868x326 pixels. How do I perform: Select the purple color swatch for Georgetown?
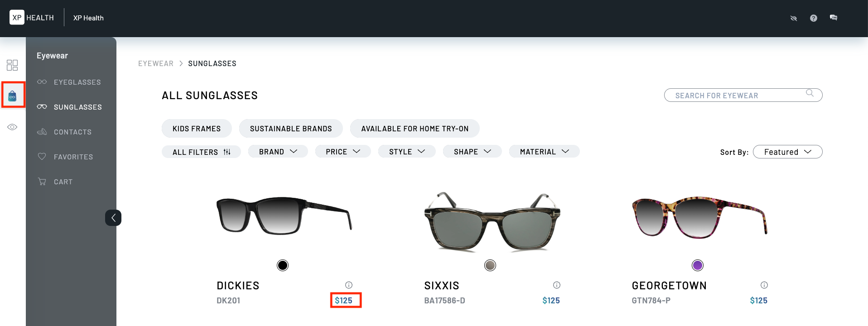[x=698, y=265]
